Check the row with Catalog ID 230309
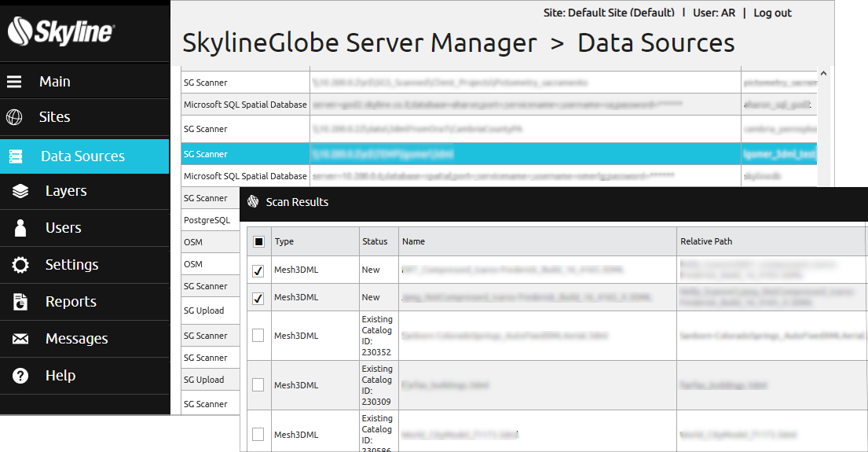 point(258,384)
